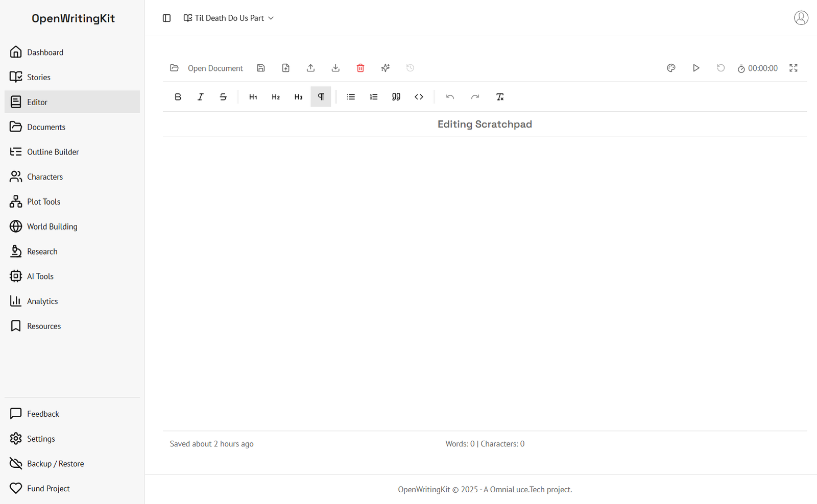Viewport: 817px width, 504px height.
Task: Click the download arrow icon
Action: click(335, 68)
